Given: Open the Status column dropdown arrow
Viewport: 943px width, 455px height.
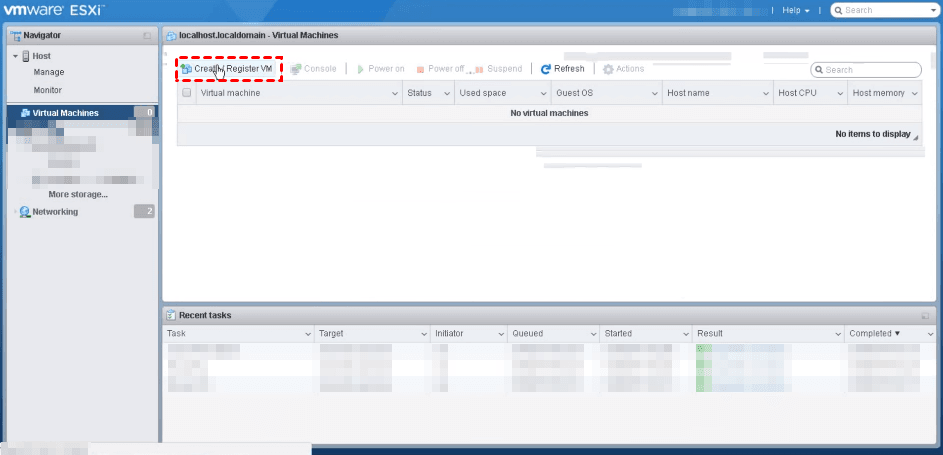Looking at the screenshot, I should (x=447, y=94).
